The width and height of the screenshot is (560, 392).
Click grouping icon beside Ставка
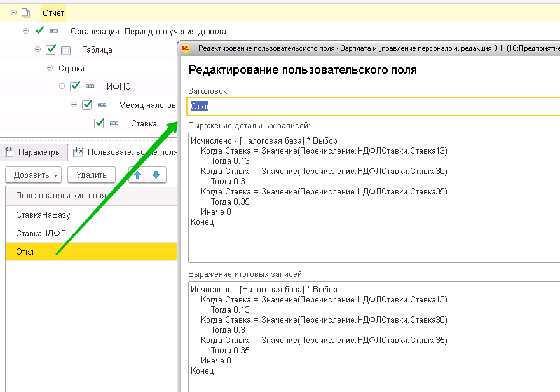[114, 123]
